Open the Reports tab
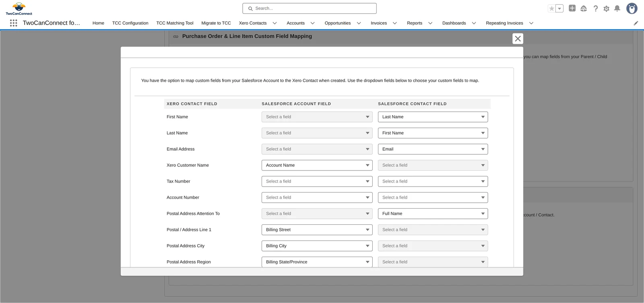Viewport: 644px width, 303px height. [x=415, y=23]
